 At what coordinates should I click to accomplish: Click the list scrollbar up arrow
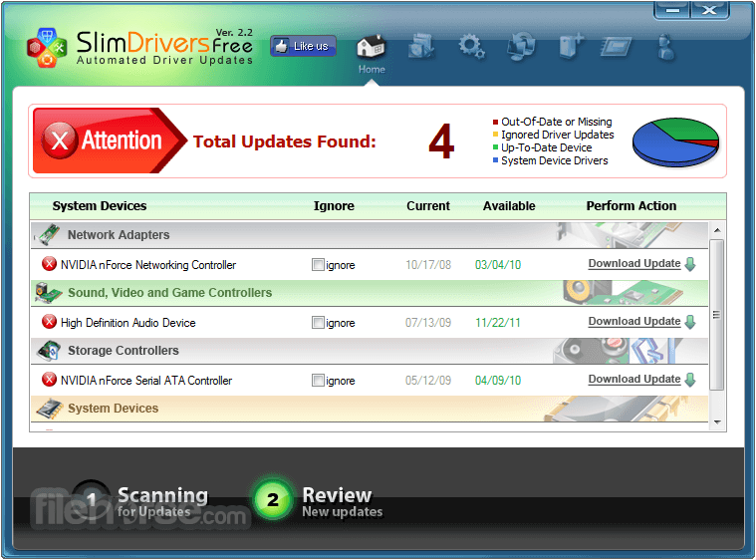click(x=717, y=230)
